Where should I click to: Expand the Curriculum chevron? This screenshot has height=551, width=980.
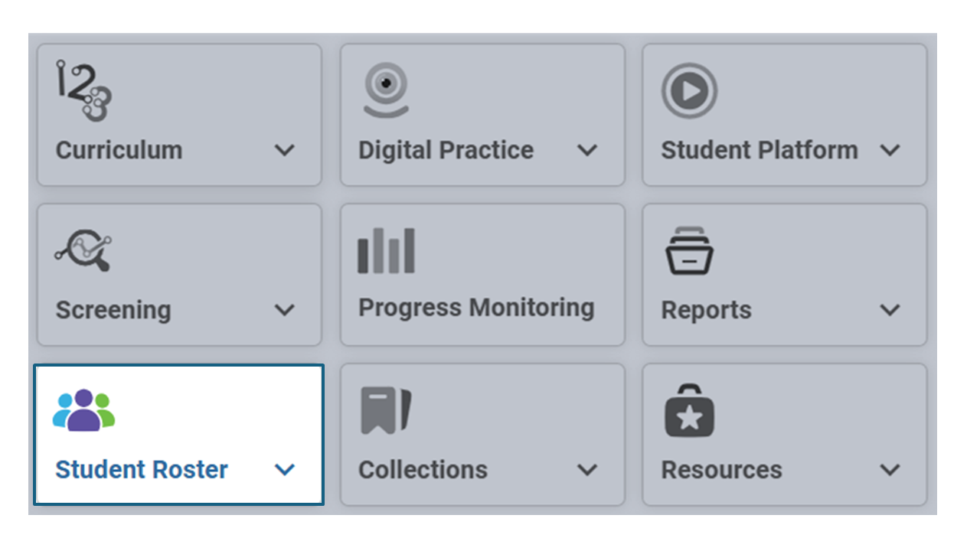pyautogui.click(x=285, y=150)
